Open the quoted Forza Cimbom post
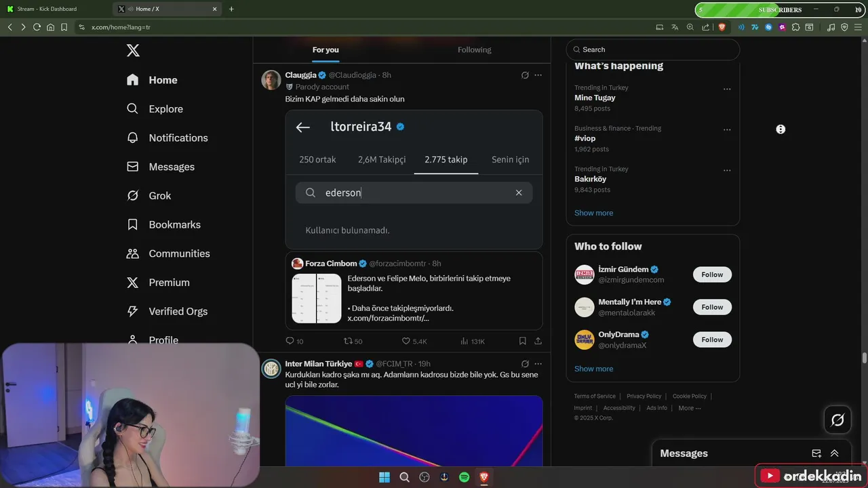The width and height of the screenshot is (868, 488). [x=414, y=291]
